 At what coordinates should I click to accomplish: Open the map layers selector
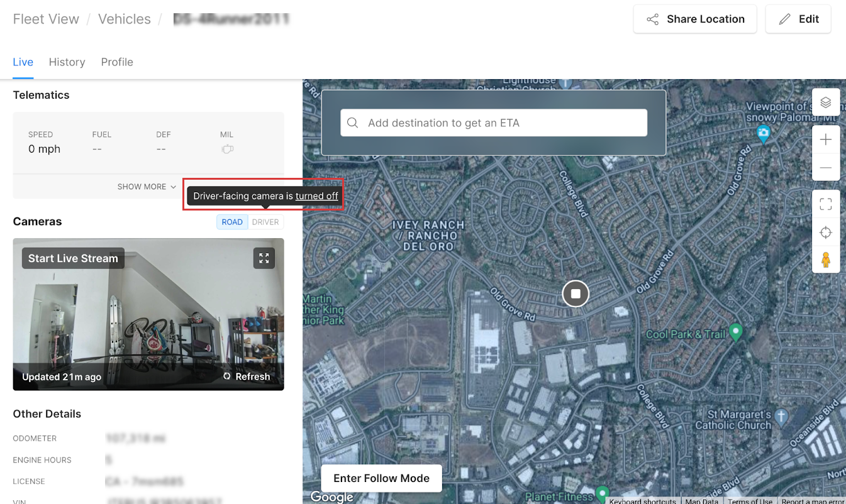[x=826, y=102]
